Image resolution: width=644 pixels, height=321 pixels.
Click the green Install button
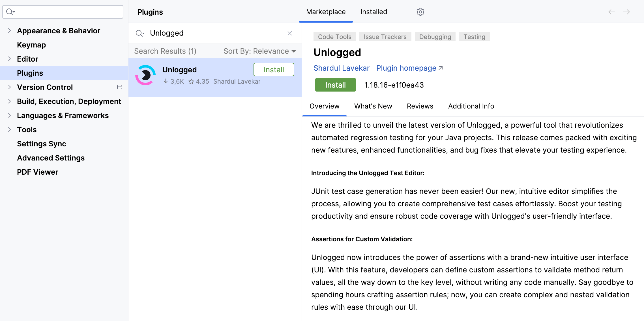(x=335, y=85)
